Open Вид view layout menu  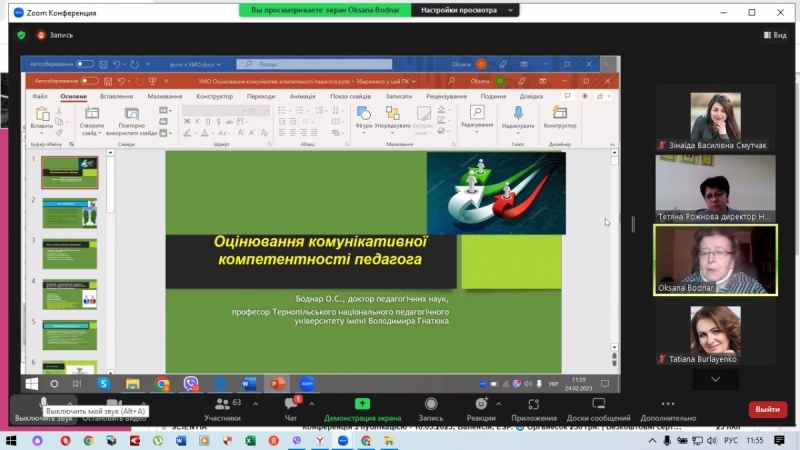click(x=775, y=35)
